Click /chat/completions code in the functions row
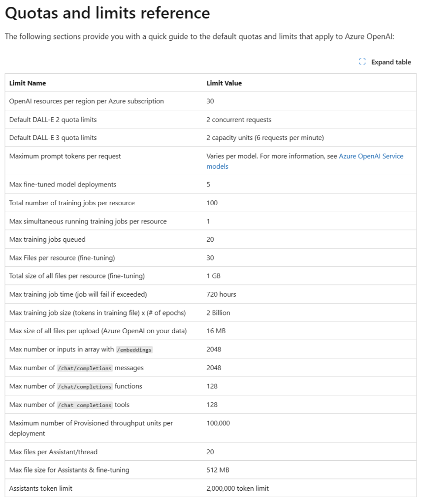421x504 pixels. pyautogui.click(x=85, y=386)
